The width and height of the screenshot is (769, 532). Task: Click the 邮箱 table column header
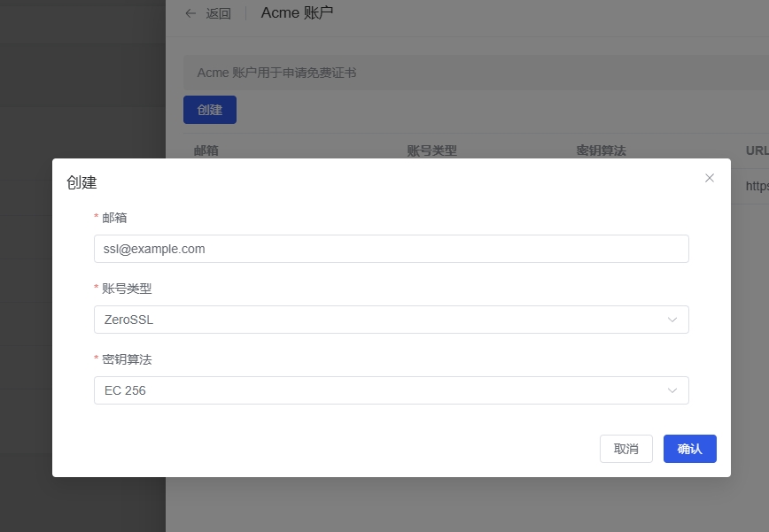[x=206, y=150]
